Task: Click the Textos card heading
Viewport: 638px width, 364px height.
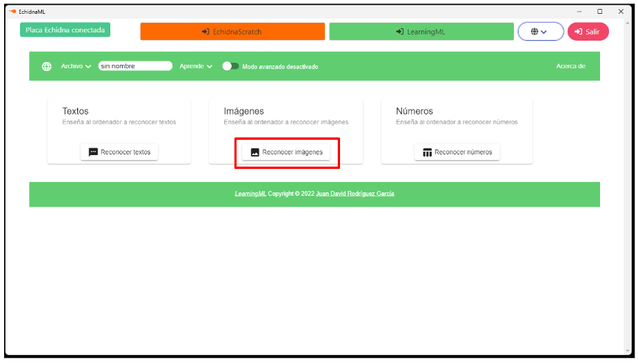Action: point(75,111)
